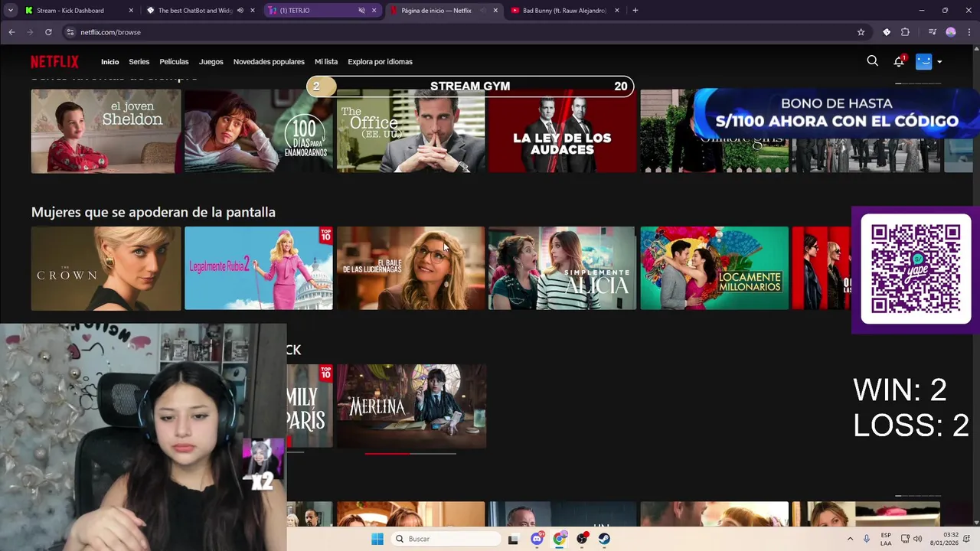980x551 pixels.
Task: Click Mujeres que se apoderan de la pantalla heading
Action: click(153, 212)
